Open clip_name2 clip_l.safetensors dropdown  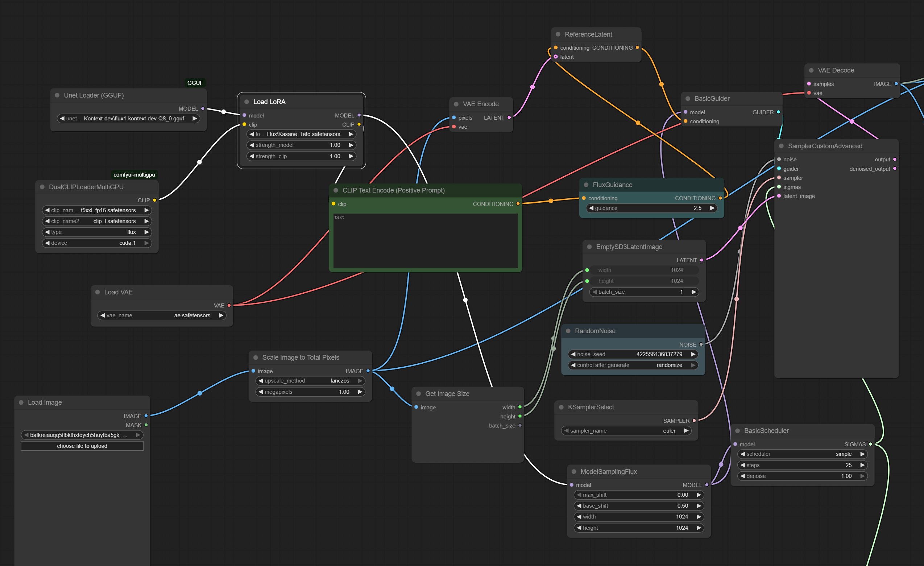point(97,221)
